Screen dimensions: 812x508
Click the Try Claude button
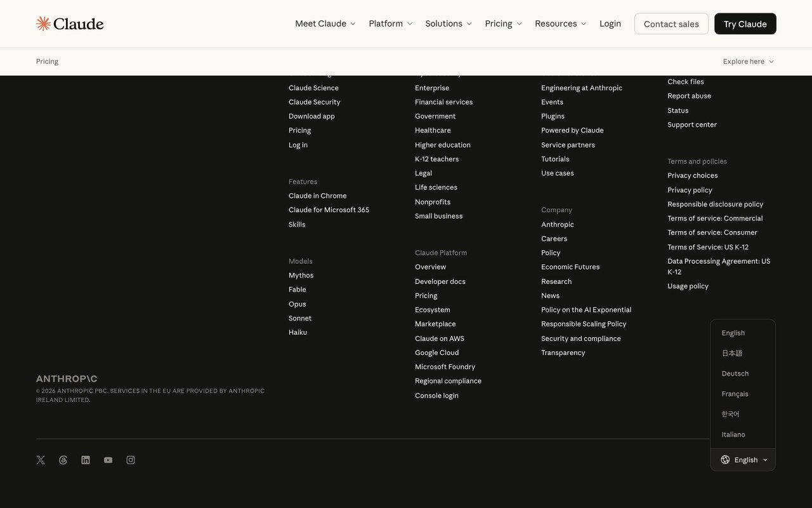745,23
